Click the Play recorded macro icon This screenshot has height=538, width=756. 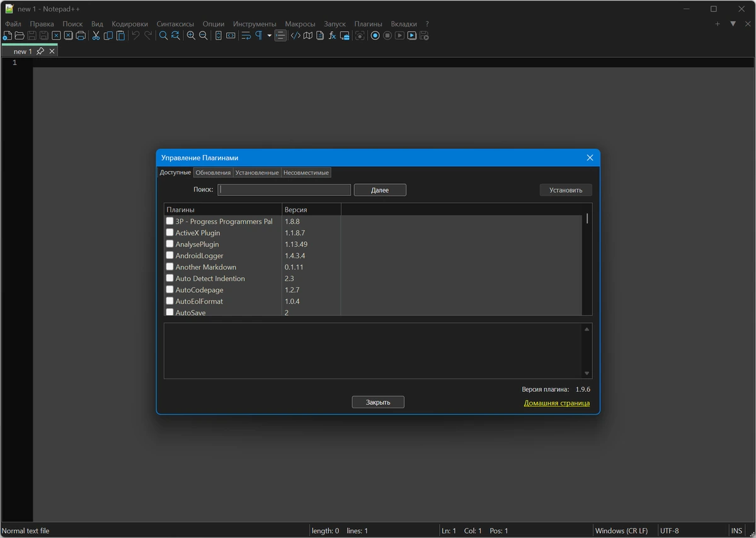(x=399, y=36)
